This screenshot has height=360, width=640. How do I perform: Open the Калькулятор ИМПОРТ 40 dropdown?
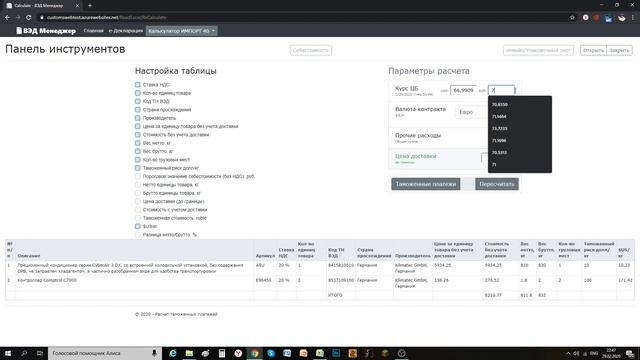tap(182, 31)
